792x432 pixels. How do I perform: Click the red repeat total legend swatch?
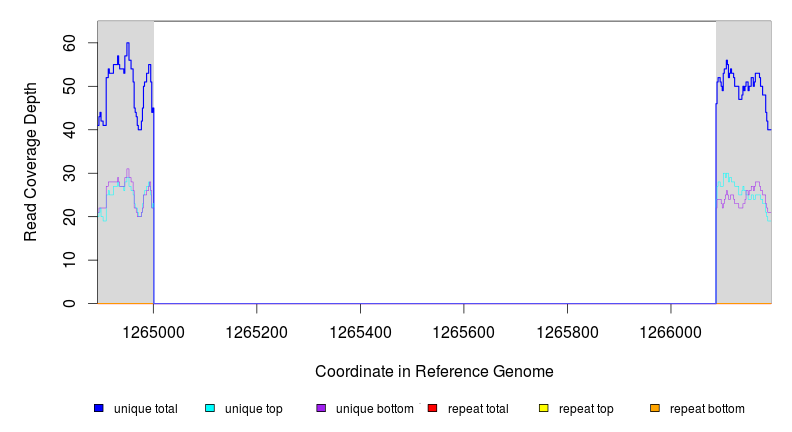click(432, 409)
